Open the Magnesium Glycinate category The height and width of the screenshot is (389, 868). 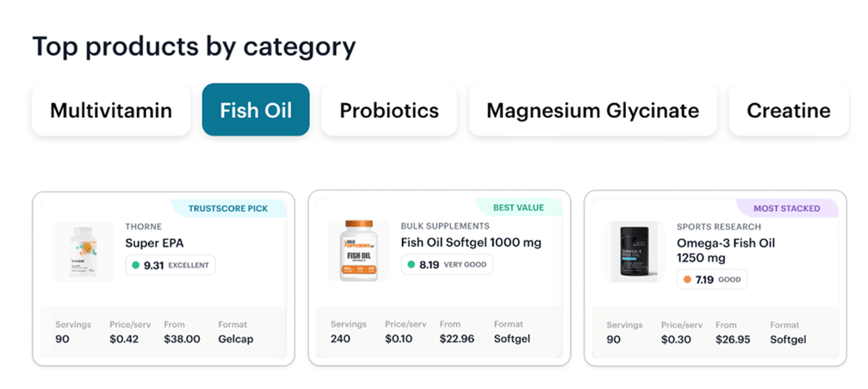tap(592, 110)
